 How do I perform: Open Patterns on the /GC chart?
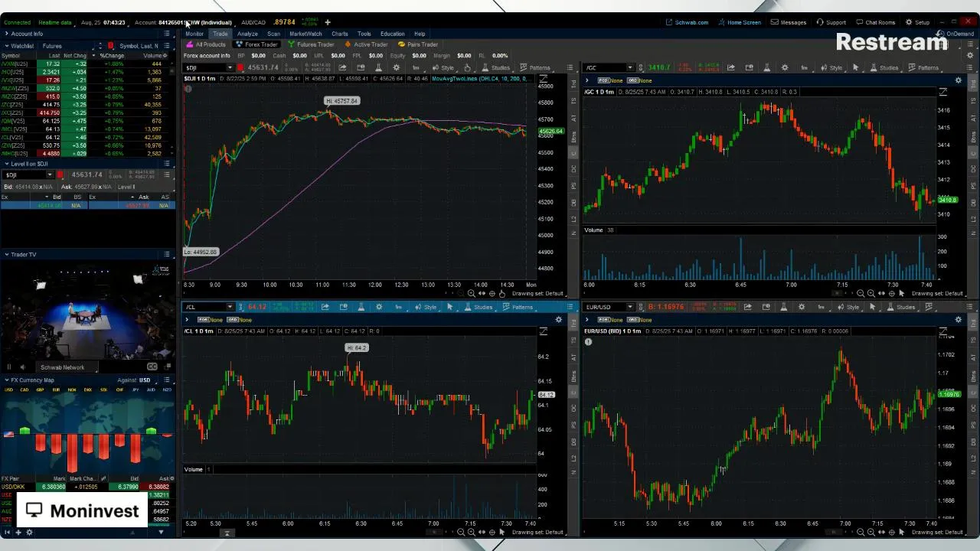923,67
